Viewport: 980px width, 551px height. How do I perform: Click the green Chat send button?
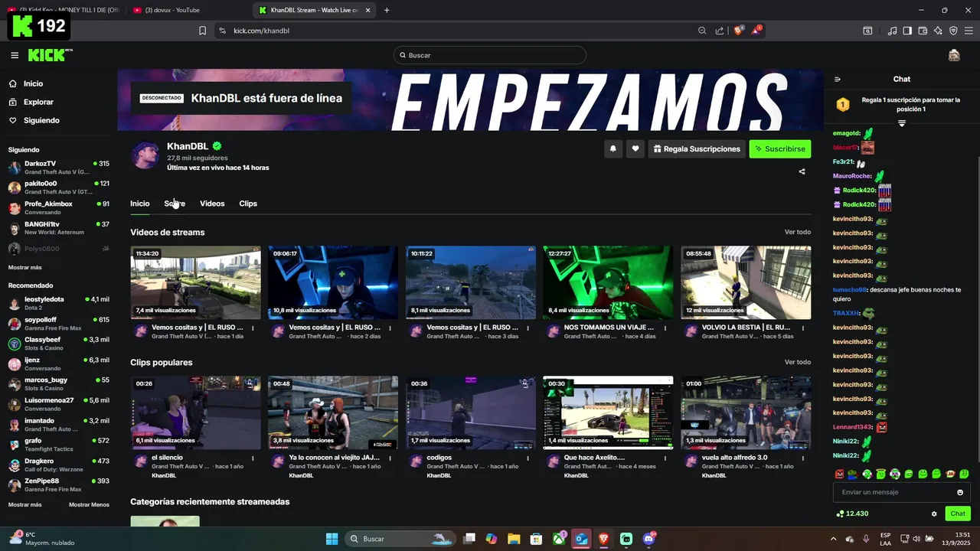point(958,514)
